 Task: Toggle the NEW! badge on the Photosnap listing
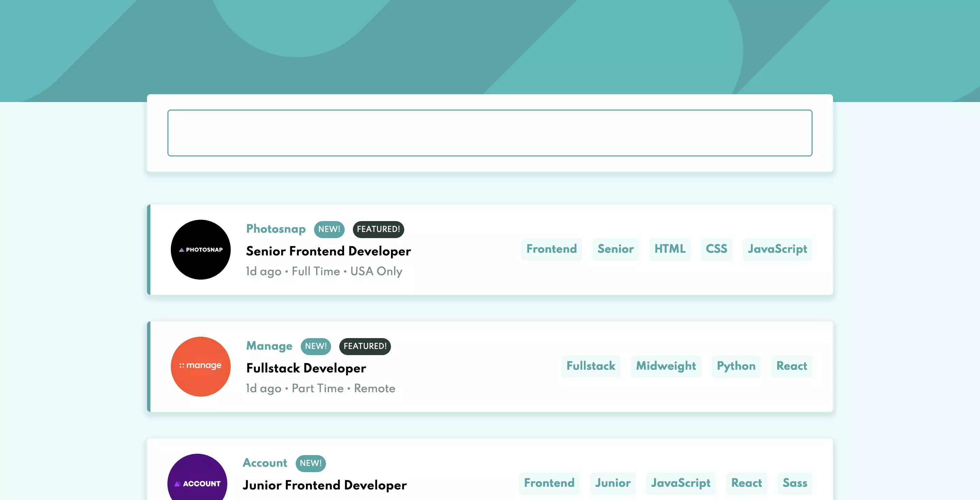click(329, 229)
